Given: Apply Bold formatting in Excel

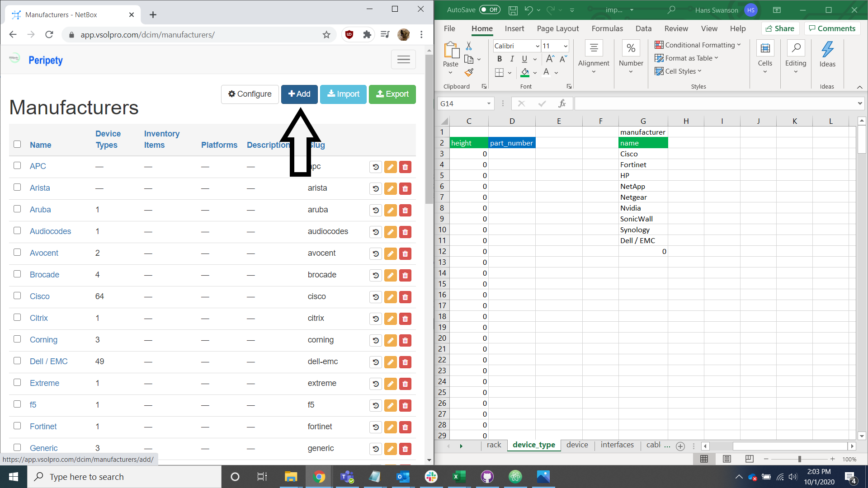Looking at the screenshot, I should pyautogui.click(x=499, y=59).
